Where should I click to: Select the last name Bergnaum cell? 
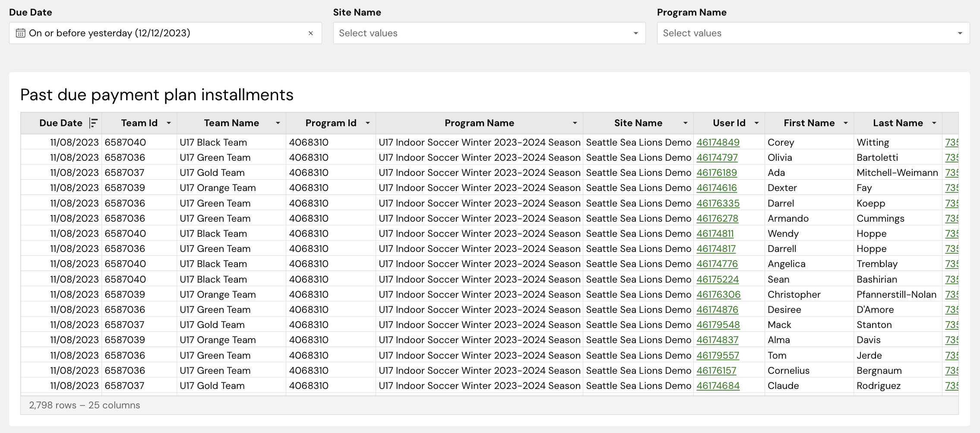point(898,370)
